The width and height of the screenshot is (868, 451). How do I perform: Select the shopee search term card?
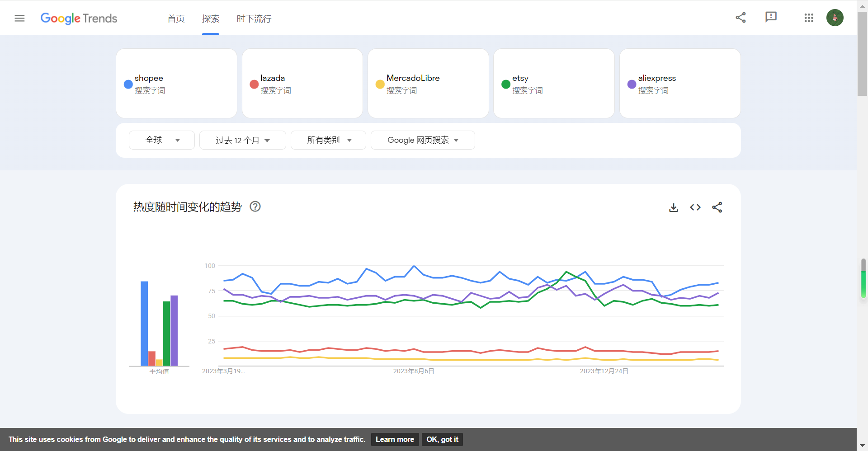[176, 83]
